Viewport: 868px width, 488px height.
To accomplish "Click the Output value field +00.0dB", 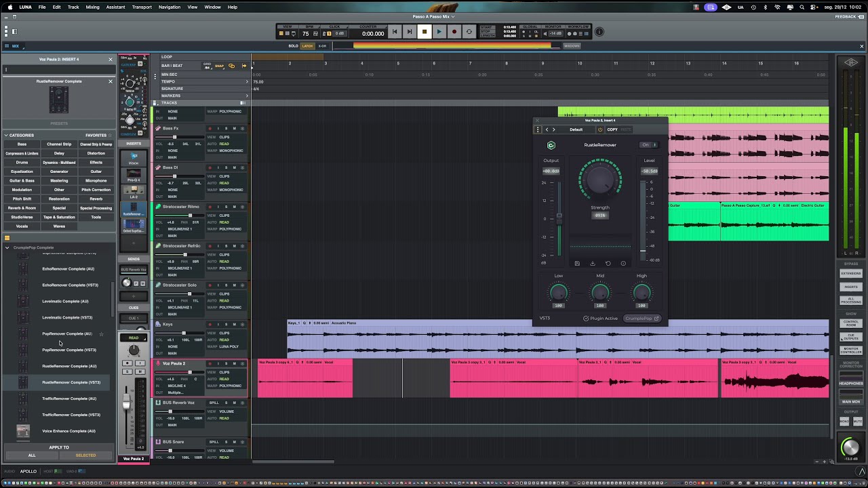I will point(551,171).
